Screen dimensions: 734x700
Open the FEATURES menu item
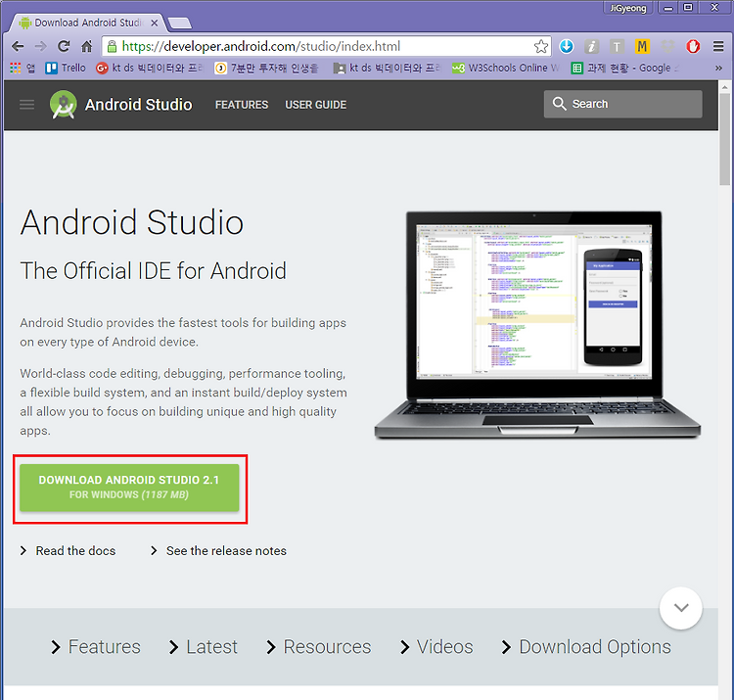(242, 105)
